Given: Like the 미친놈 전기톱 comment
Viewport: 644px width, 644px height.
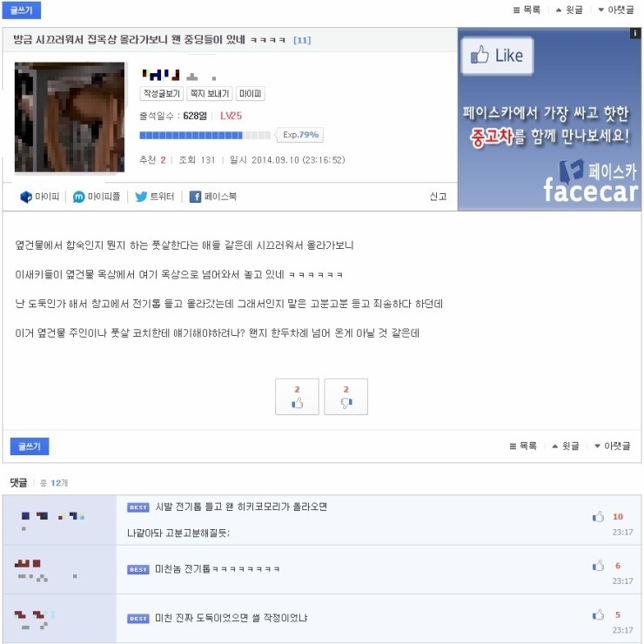Looking at the screenshot, I should [x=598, y=566].
